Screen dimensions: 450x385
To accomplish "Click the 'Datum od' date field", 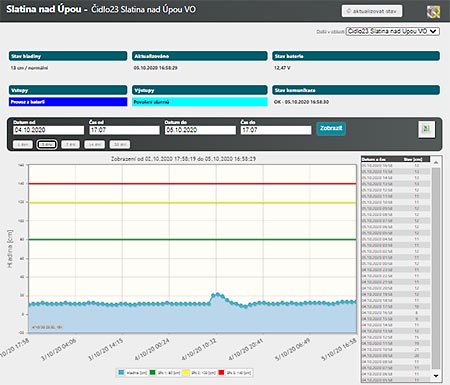I will coord(49,130).
